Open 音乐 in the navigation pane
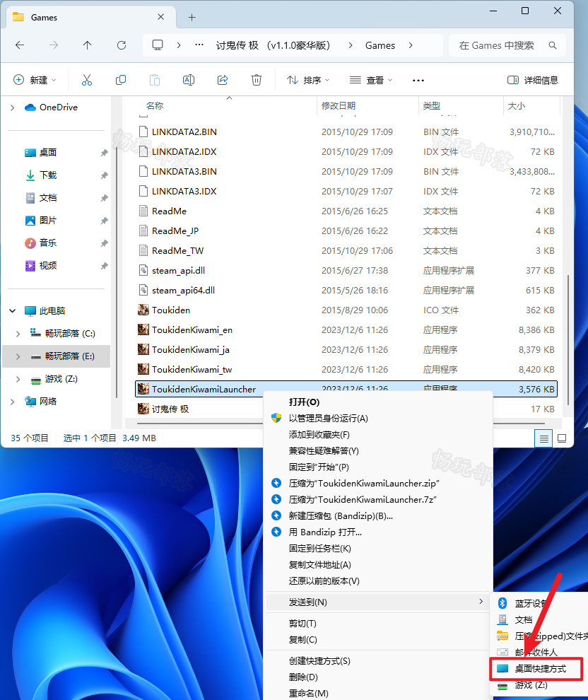The width and height of the screenshot is (588, 700). coord(48,243)
